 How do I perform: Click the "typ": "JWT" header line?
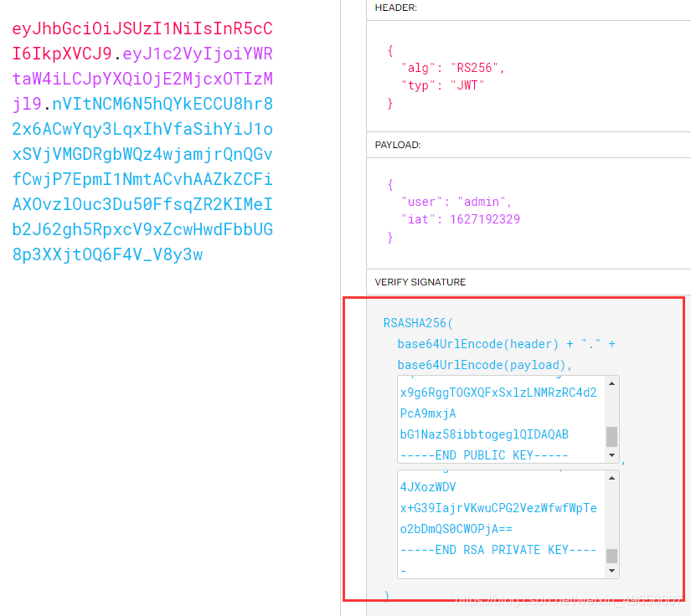click(443, 85)
